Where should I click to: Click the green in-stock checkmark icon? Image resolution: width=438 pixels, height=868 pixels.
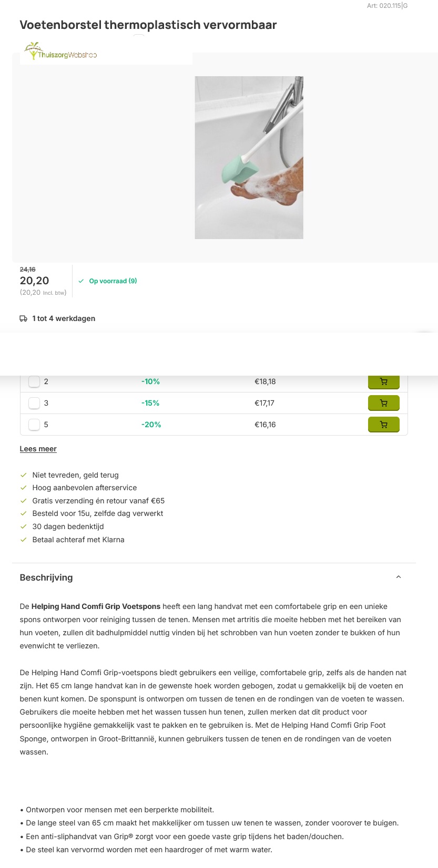click(x=81, y=281)
